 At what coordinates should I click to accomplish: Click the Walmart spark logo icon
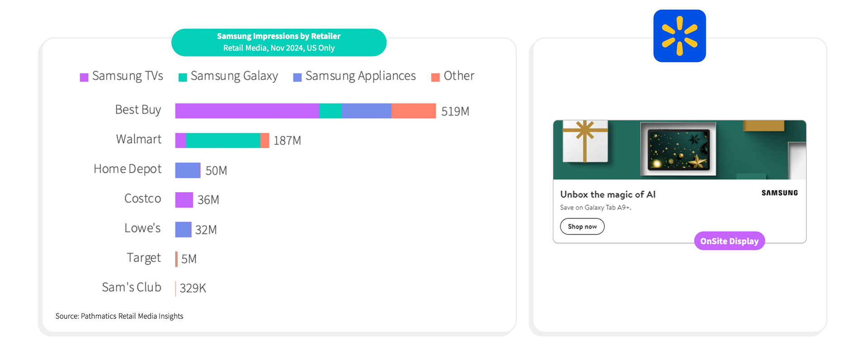point(679,36)
